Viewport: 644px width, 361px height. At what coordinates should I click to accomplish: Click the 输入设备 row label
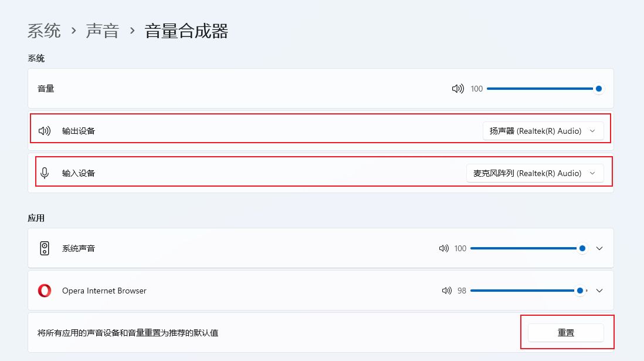(79, 173)
